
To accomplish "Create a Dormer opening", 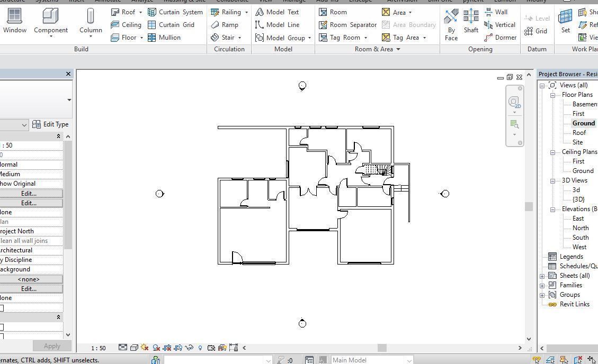I will point(501,38).
